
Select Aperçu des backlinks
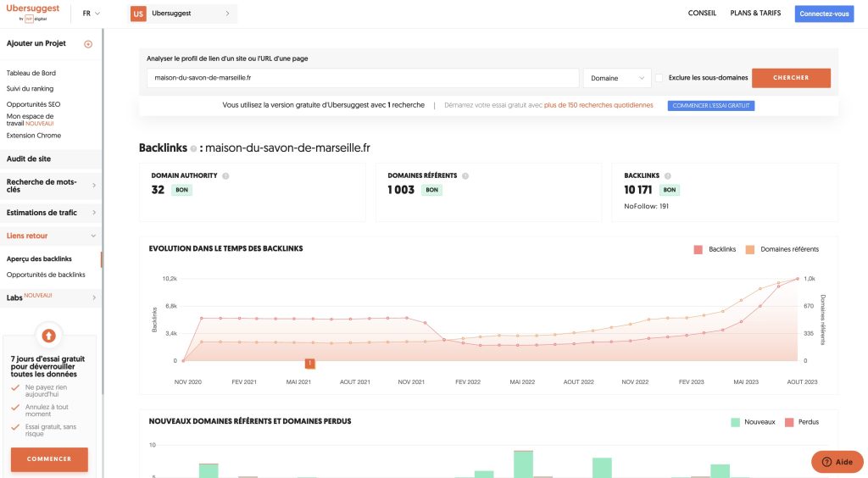(39, 259)
